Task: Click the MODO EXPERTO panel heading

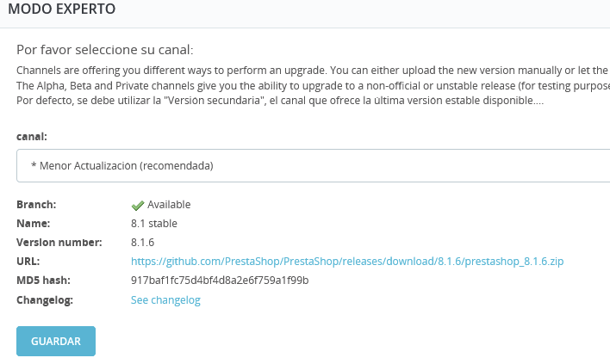Action: pos(61,9)
